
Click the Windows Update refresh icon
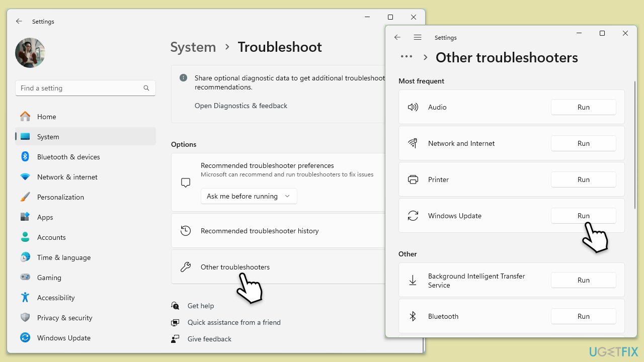(413, 216)
